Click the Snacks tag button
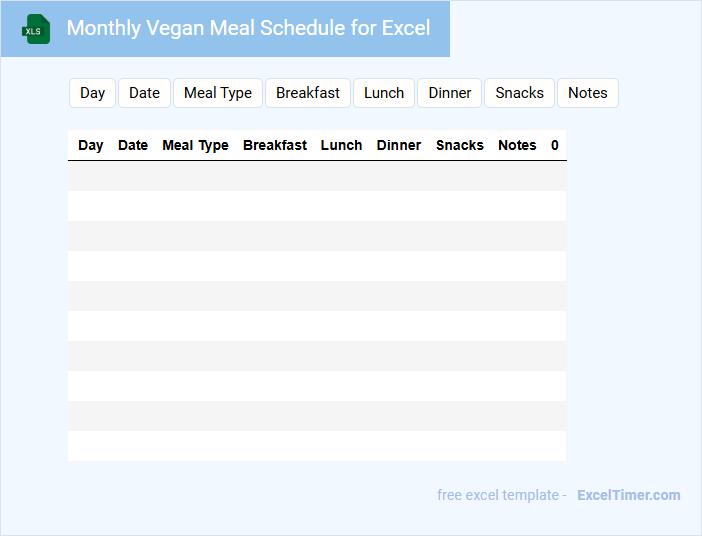The height and width of the screenshot is (536, 702). click(x=520, y=93)
